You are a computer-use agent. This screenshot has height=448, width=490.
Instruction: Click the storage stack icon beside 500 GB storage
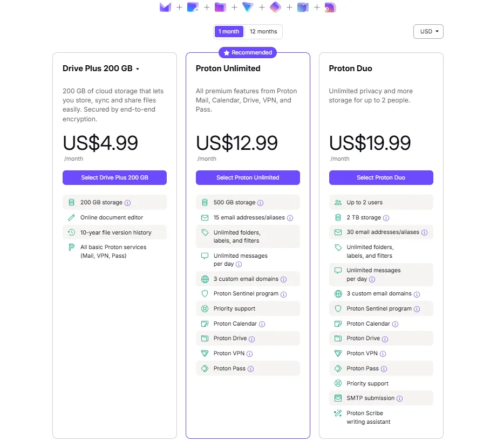205,202
